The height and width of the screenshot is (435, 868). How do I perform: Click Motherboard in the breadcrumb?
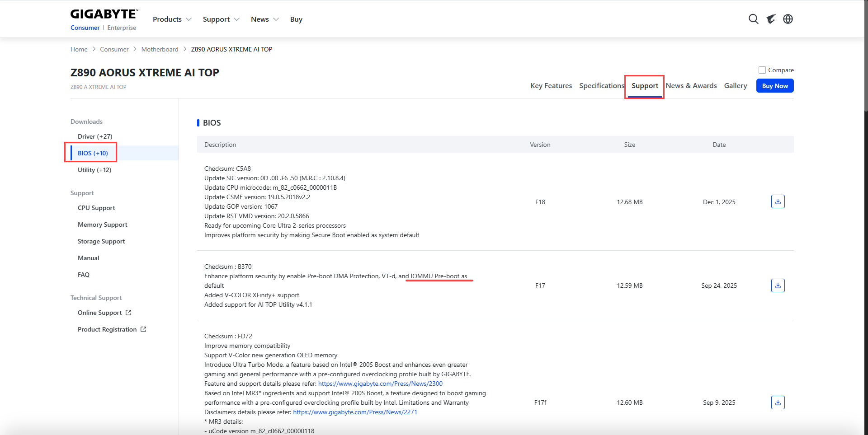pos(160,49)
